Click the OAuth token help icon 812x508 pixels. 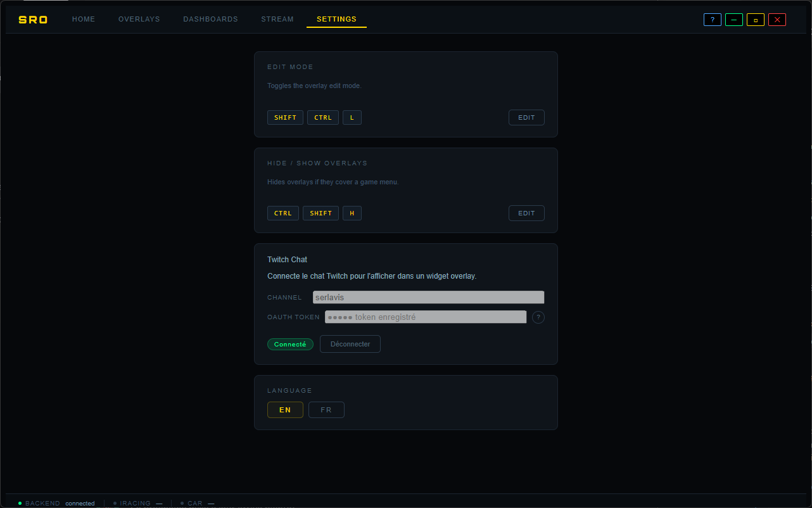pos(538,317)
